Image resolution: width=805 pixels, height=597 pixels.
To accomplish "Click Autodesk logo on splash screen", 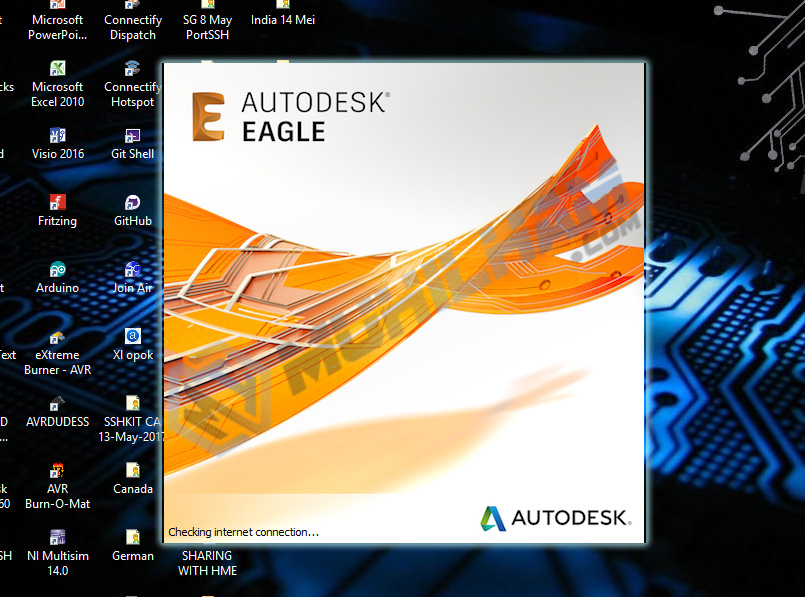I will pyautogui.click(x=555, y=518).
